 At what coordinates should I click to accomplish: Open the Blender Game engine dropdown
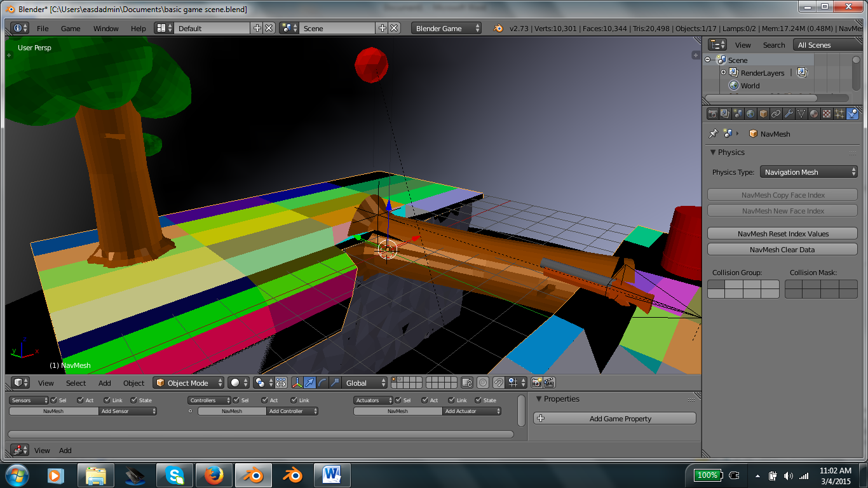[x=446, y=28]
